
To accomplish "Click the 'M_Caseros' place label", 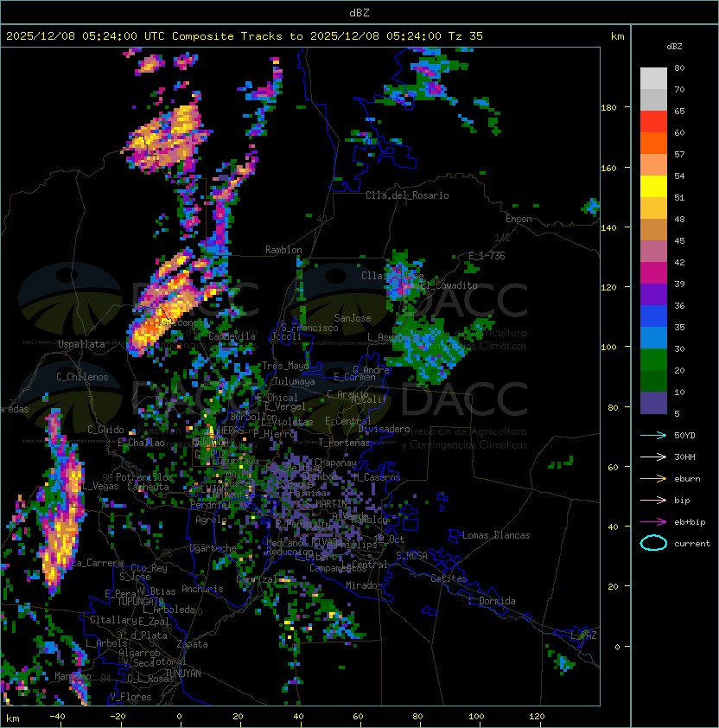I will point(377,477).
